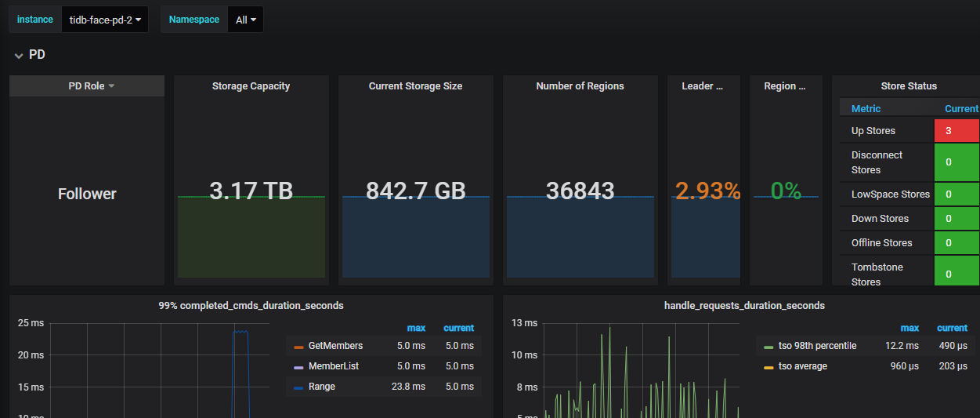980x418 pixels.
Task: Click the Storage Capacity panel title
Action: pyautogui.click(x=251, y=86)
